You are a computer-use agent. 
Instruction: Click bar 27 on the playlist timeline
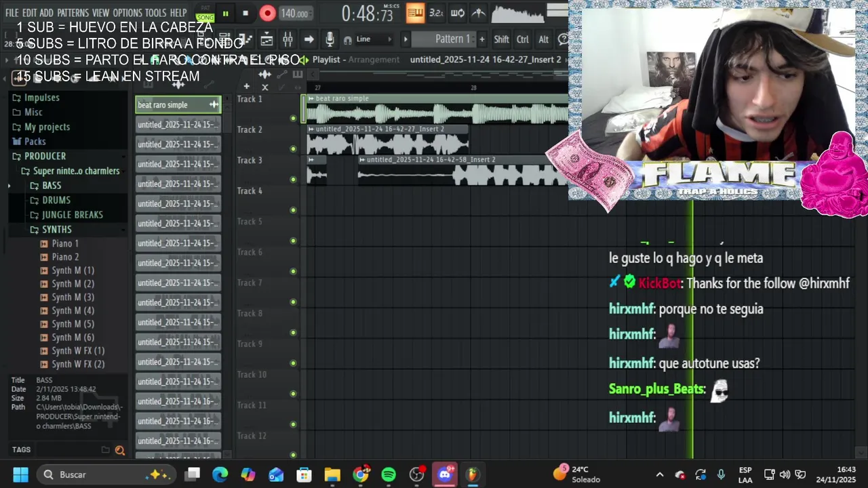[317, 87]
